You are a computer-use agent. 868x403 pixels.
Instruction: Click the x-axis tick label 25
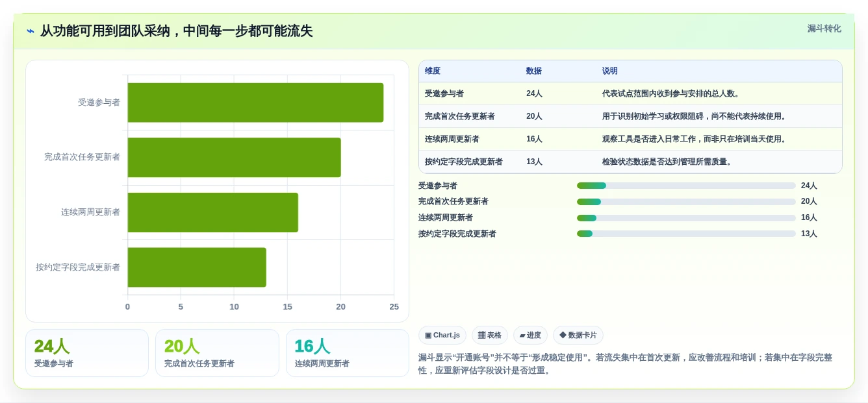tap(394, 307)
